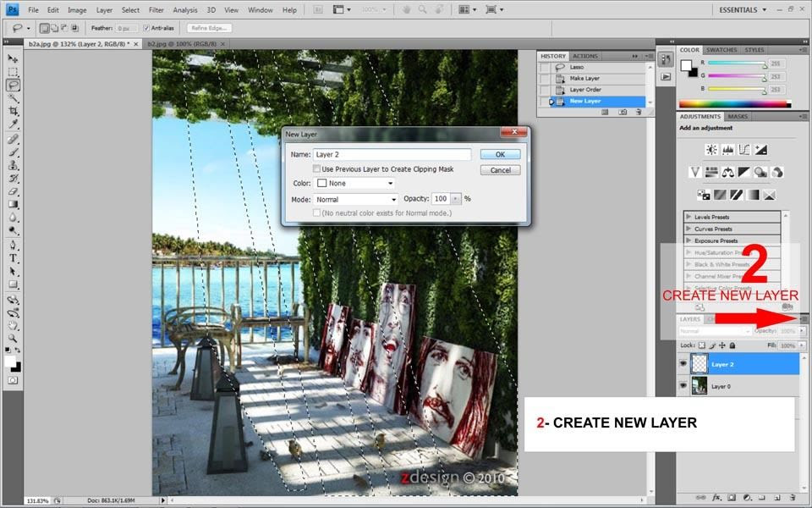This screenshot has width=812, height=508.
Task: Click the delete layer trash icon
Action: [x=793, y=497]
